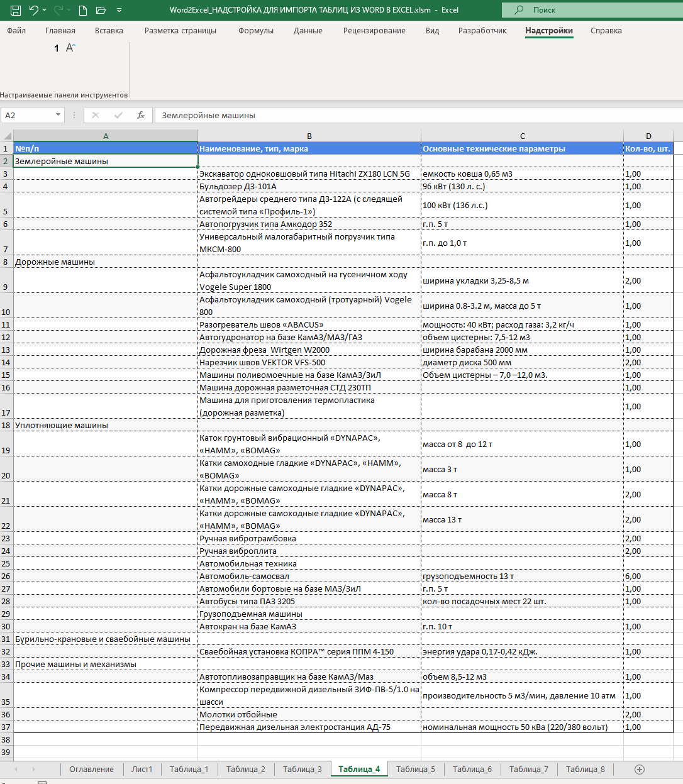Open the Формулы ribbon tab
The height and width of the screenshot is (784, 683).
click(x=256, y=31)
